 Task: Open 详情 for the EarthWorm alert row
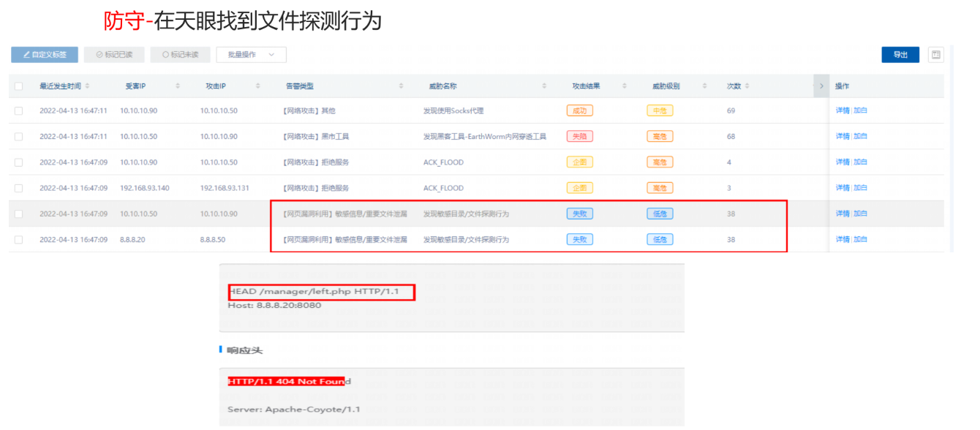click(843, 137)
